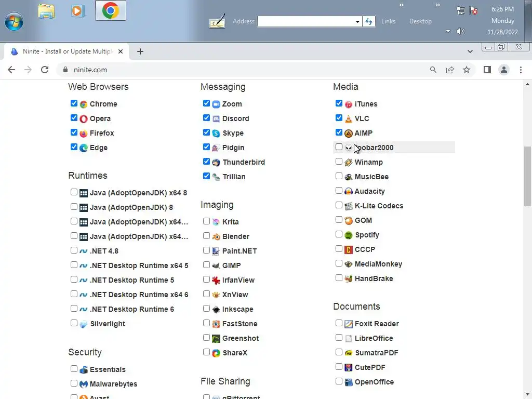The width and height of the screenshot is (532, 399).
Task: Click the Greenshot label
Action: click(241, 339)
